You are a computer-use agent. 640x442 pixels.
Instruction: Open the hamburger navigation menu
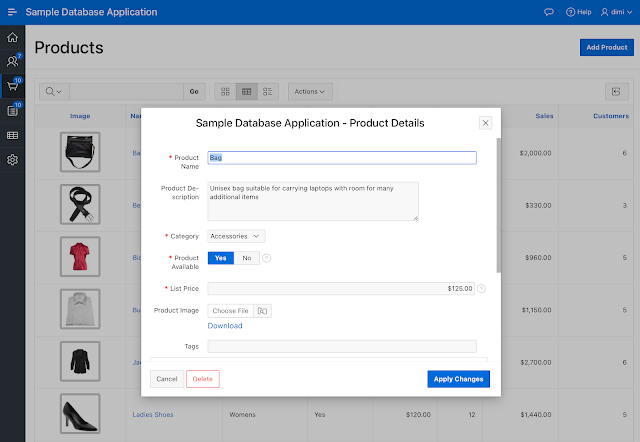coord(12,12)
